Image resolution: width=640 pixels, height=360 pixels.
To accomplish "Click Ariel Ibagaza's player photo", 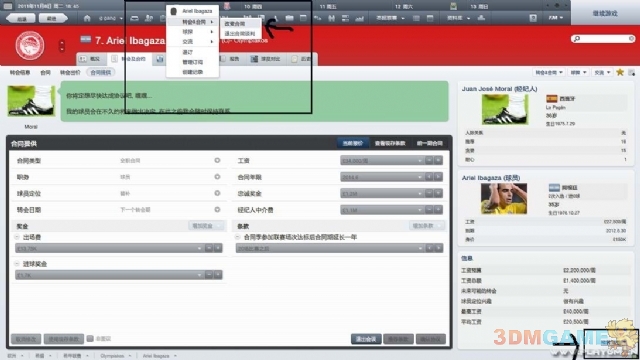I will [x=504, y=199].
